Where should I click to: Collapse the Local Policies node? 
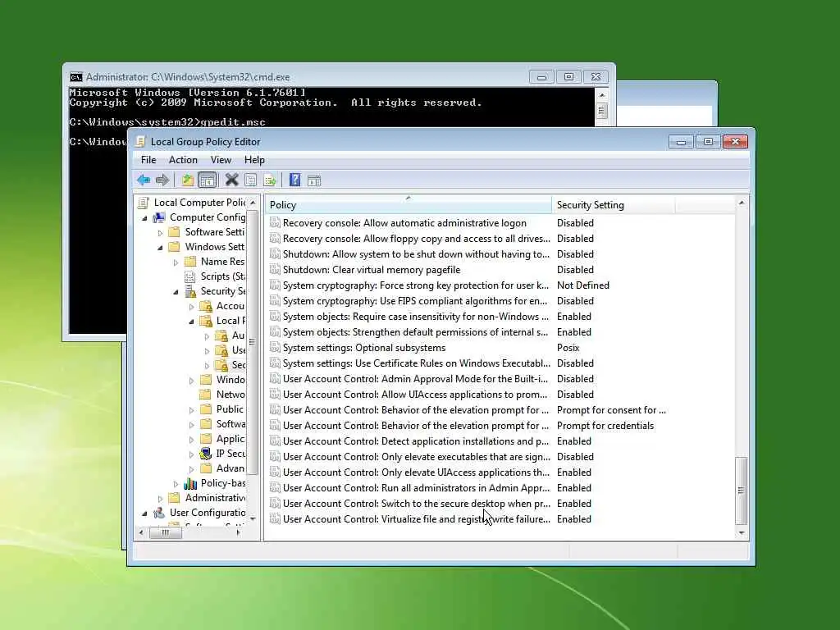tap(191, 322)
